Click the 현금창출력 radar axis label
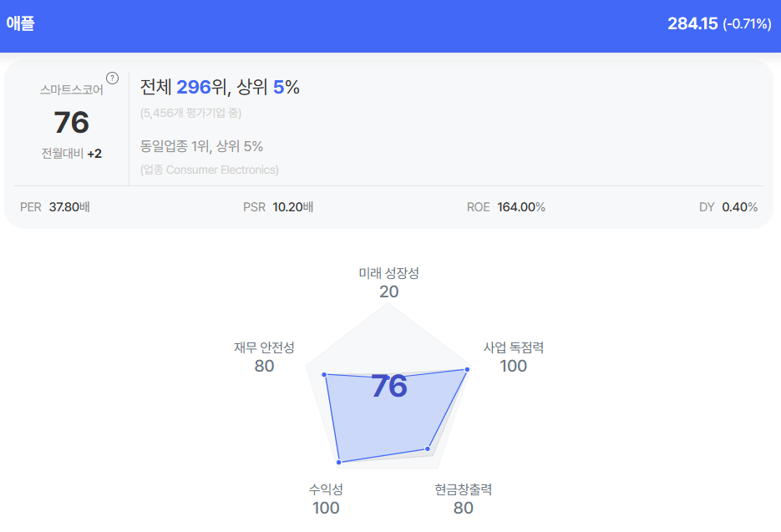Screen dimensions: 781x532 463,489
